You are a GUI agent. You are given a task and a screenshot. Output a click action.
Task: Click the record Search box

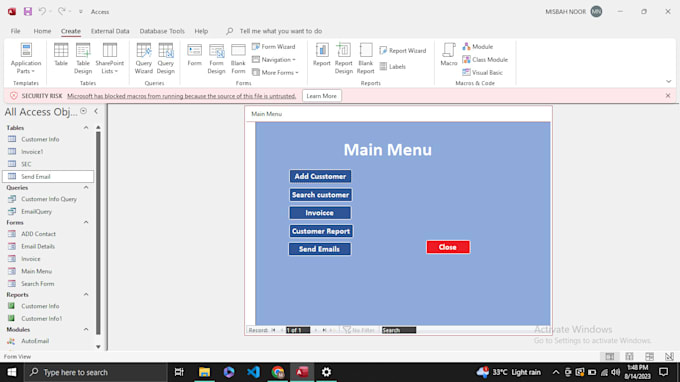(x=399, y=330)
